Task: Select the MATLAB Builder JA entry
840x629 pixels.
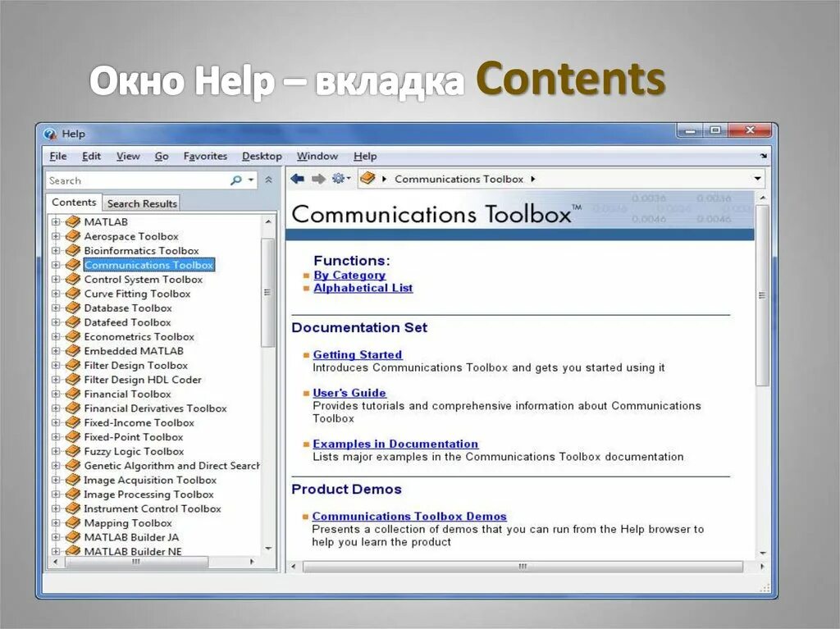Action: pyautogui.click(x=131, y=537)
